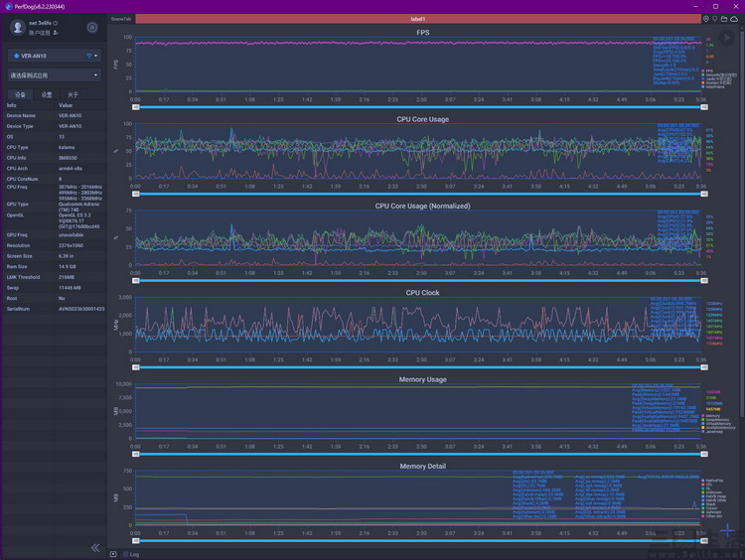Click the PerfDog app icon in title bar
This screenshot has width=745, height=560.
coord(9,6)
